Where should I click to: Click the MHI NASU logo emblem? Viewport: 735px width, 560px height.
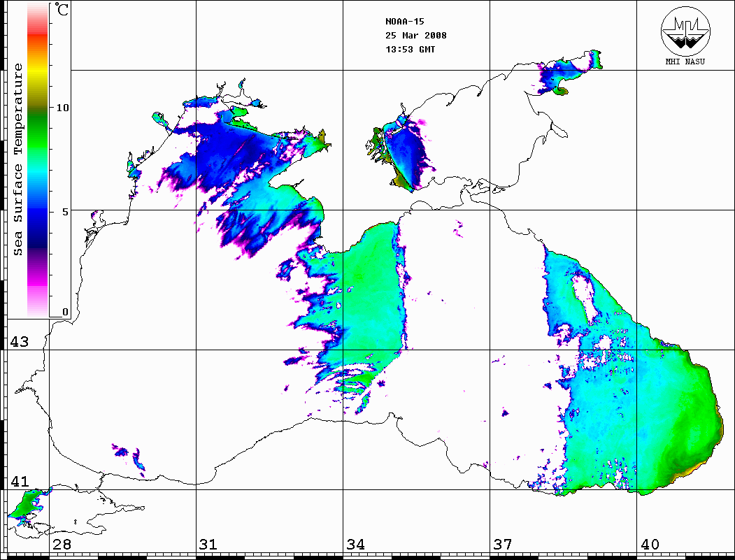coord(685,30)
